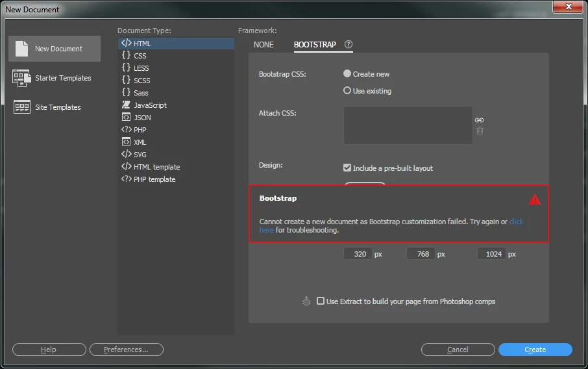
Task: Select Use existing Bootstrap CSS
Action: (x=347, y=90)
